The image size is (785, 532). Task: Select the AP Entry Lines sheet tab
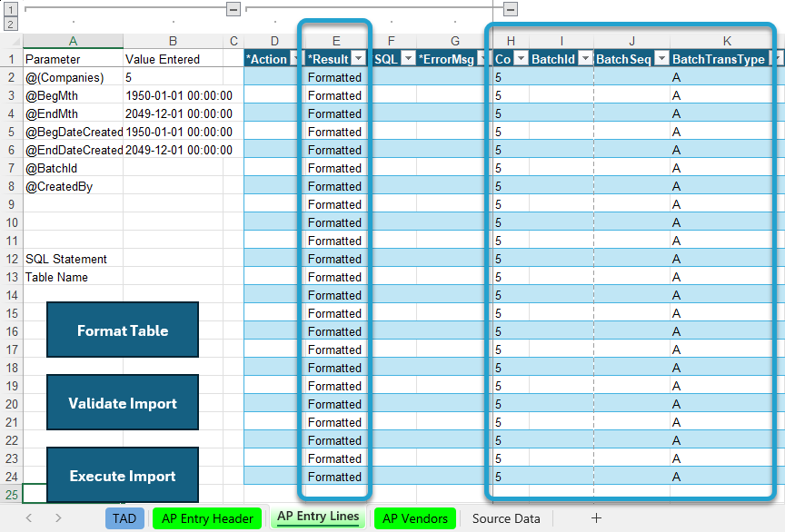point(318,517)
